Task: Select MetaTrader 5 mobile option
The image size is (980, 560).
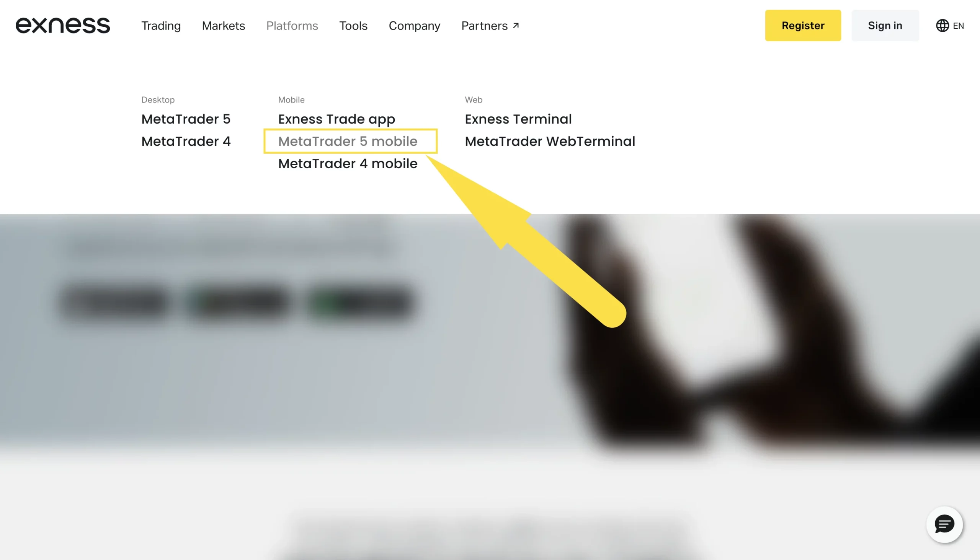Action: click(347, 141)
